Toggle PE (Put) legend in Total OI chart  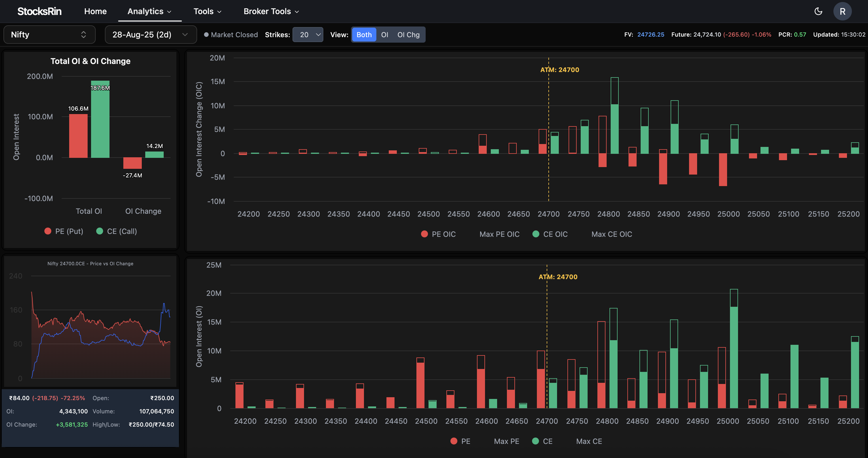click(x=64, y=231)
